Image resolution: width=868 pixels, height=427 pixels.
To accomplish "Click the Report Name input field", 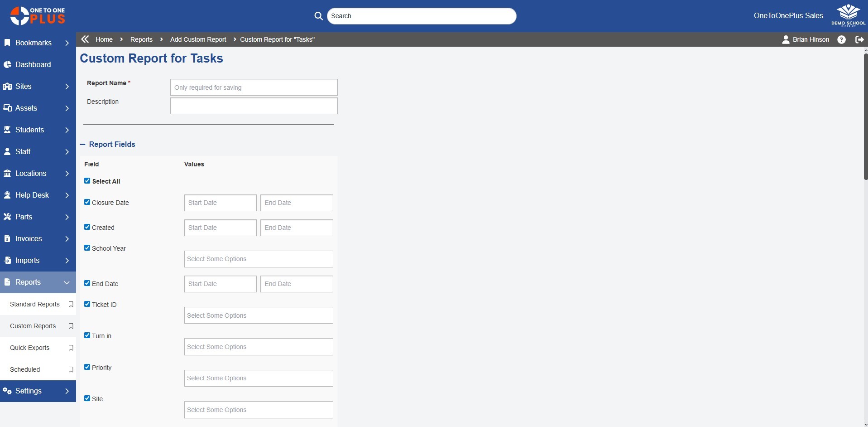I will click(254, 87).
